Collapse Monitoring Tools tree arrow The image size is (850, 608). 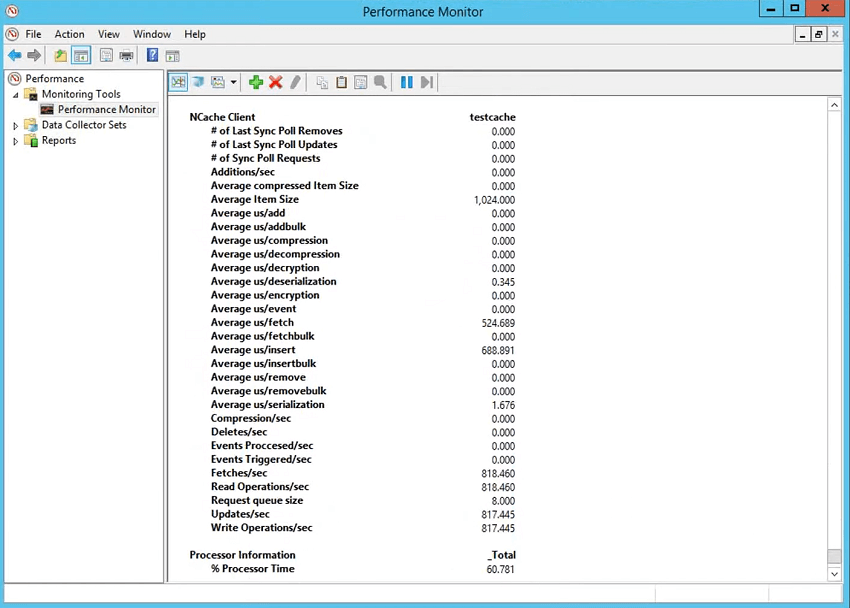tap(15, 95)
